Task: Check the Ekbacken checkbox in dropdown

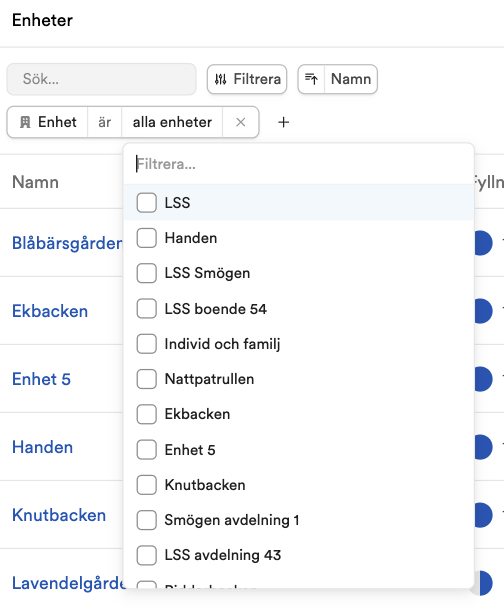Action: [147, 414]
